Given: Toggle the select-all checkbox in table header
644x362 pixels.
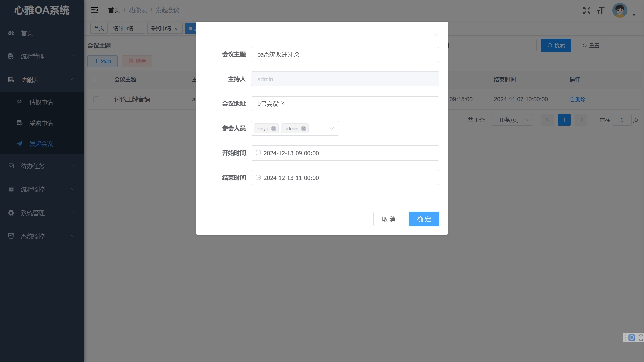Looking at the screenshot, I should 95,79.
